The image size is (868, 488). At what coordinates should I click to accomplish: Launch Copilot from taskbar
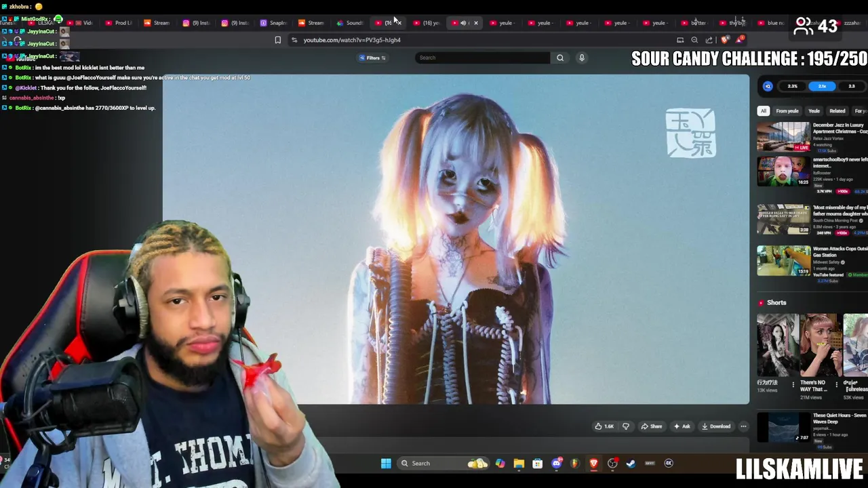pos(500,464)
